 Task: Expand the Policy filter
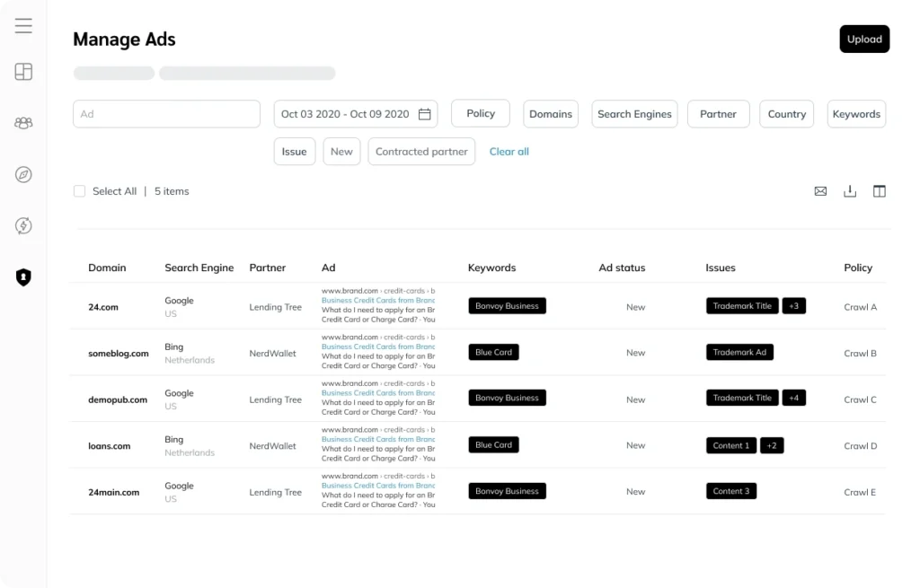pos(481,114)
